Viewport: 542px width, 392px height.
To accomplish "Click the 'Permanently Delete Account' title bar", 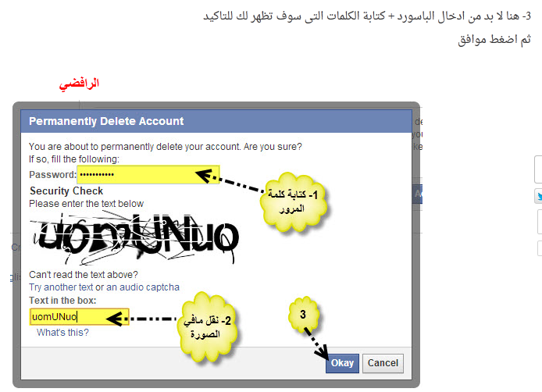I will (216, 121).
